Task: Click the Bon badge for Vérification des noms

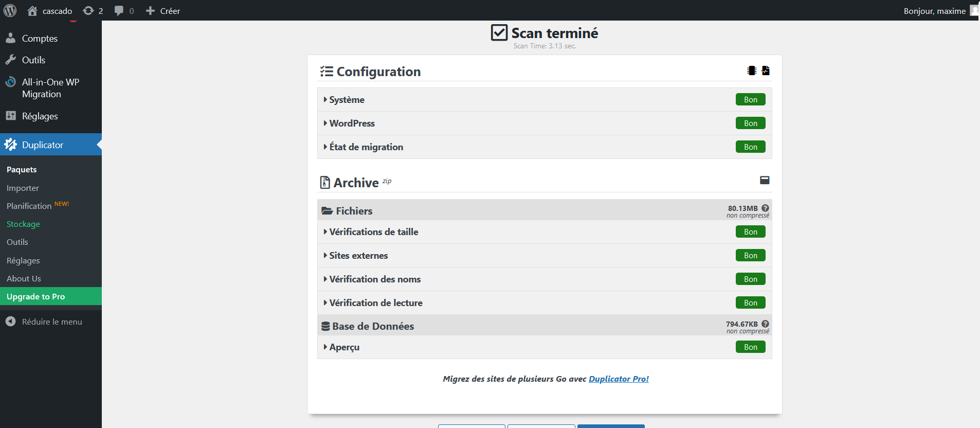Action: click(751, 279)
